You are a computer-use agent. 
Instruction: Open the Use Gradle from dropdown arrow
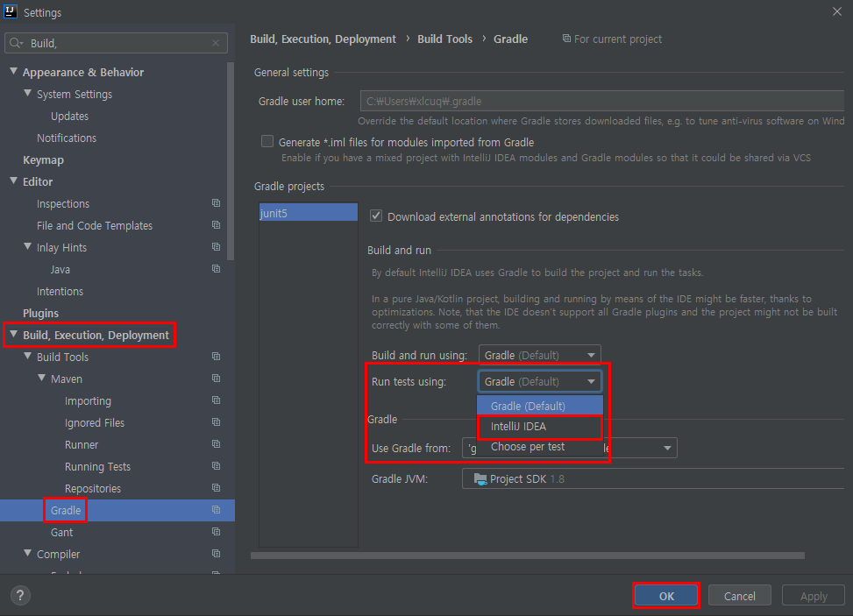tap(667, 448)
